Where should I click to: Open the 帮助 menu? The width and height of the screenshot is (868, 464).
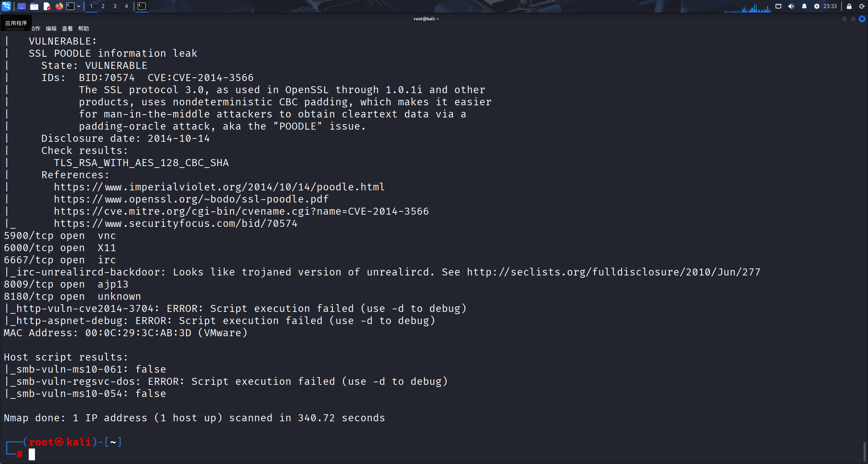click(x=84, y=28)
